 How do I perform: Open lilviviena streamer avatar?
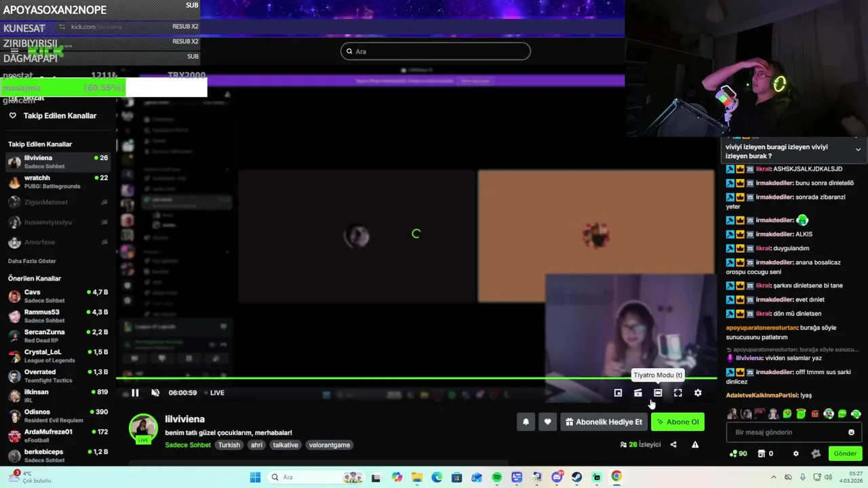click(x=143, y=429)
